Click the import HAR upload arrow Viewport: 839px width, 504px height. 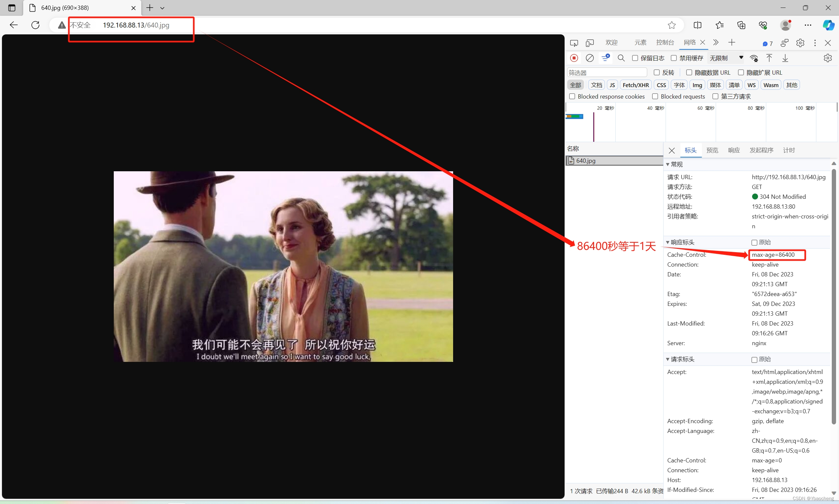pos(769,58)
